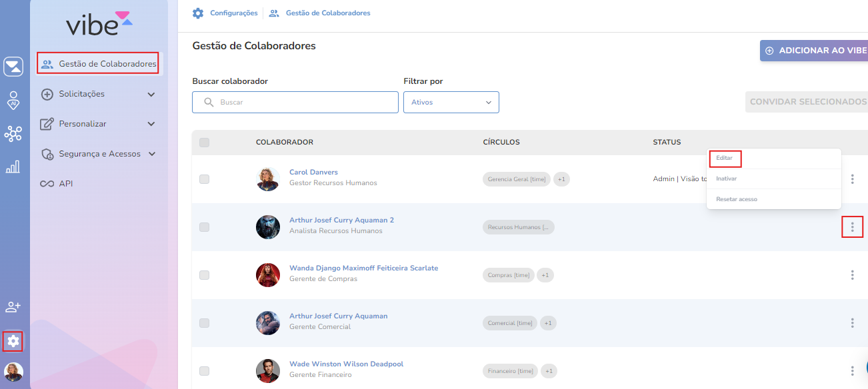Tick the select-all checkbox in the table header
Image resolution: width=868 pixels, height=389 pixels.
tap(204, 142)
